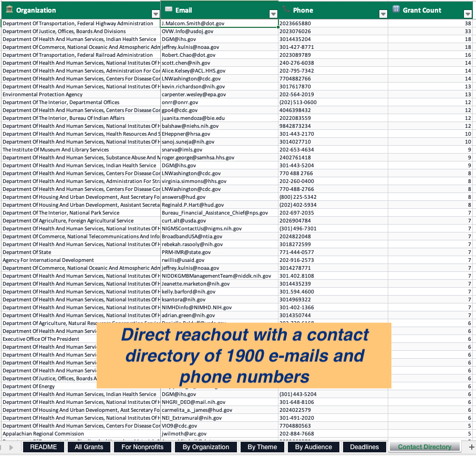Open the For Nonprofits sheet tab
Viewport: 476px width, 456px height.
pyautogui.click(x=142, y=447)
